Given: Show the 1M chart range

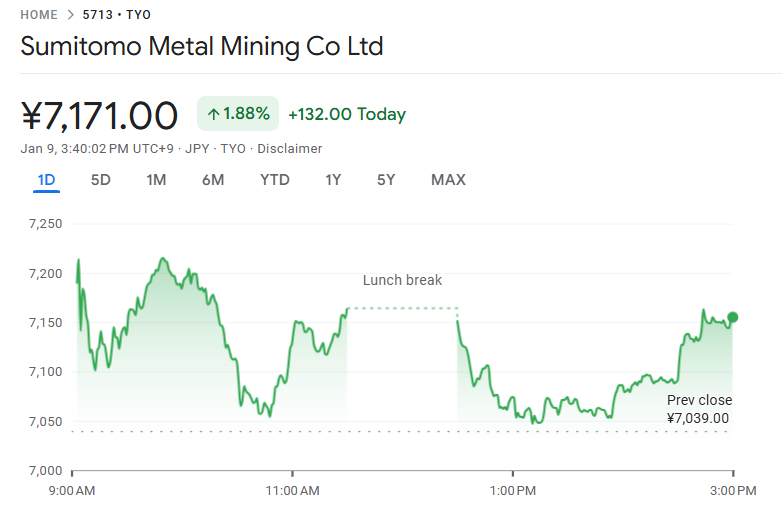Looking at the screenshot, I should [x=156, y=180].
